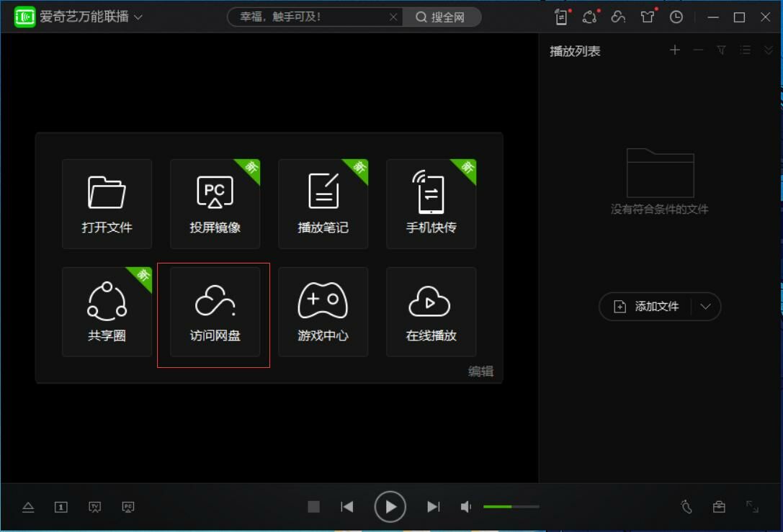Screen dimensions: 783x532
Task: Select the 播放笔记 playback notes tile
Action: pos(323,204)
